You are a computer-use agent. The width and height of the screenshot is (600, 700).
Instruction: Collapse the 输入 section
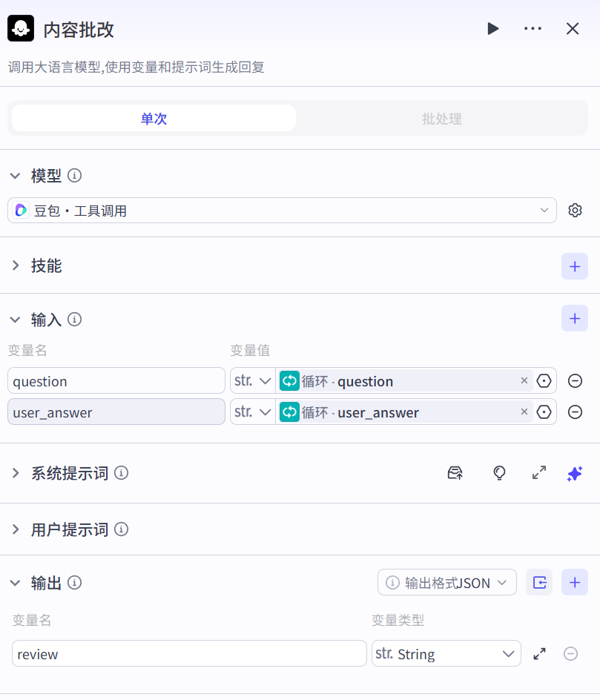(16, 320)
